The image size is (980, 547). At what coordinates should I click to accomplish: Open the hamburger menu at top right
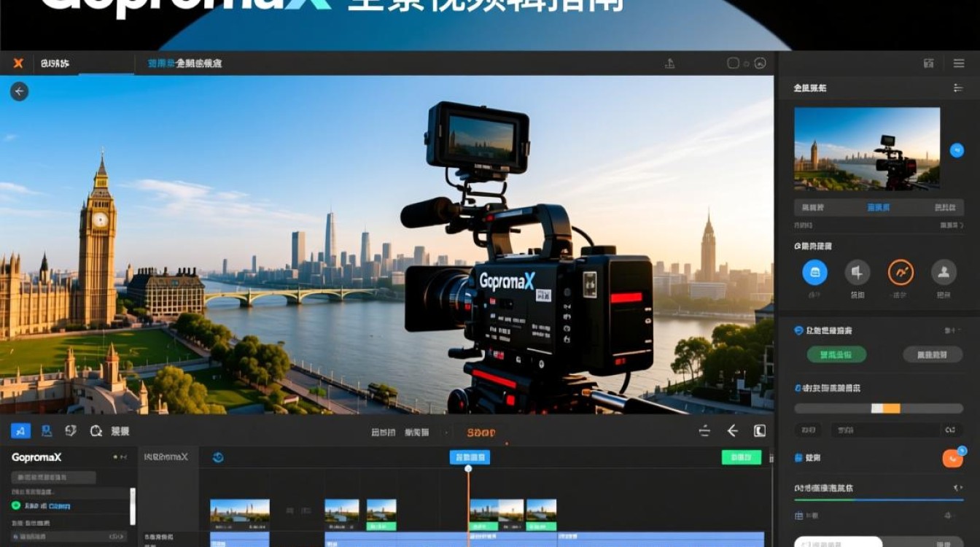pos(959,63)
